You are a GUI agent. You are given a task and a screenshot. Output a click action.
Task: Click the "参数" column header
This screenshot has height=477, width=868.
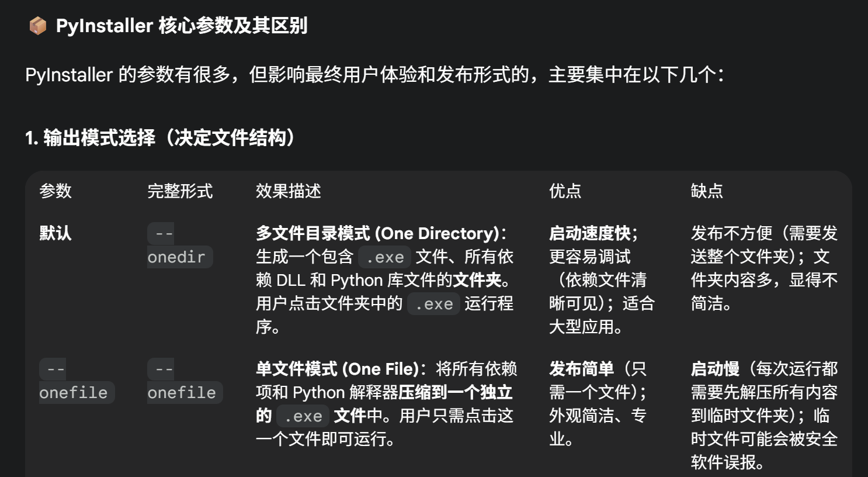55,191
